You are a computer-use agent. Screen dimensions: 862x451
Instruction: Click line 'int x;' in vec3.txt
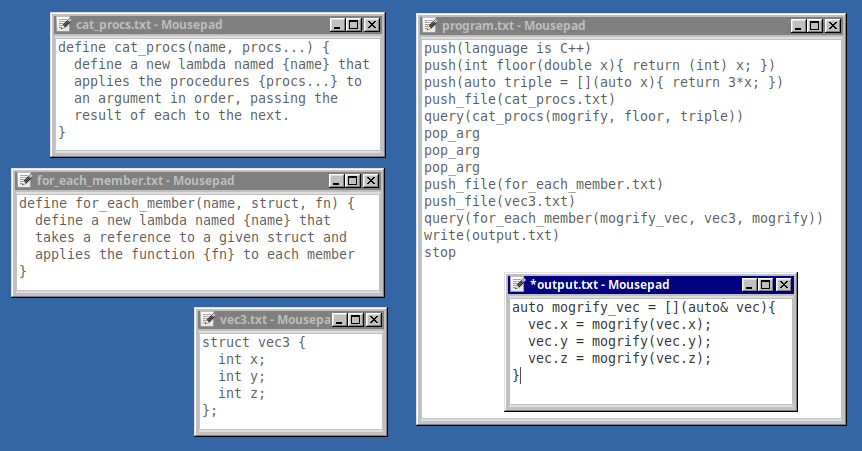point(241,359)
